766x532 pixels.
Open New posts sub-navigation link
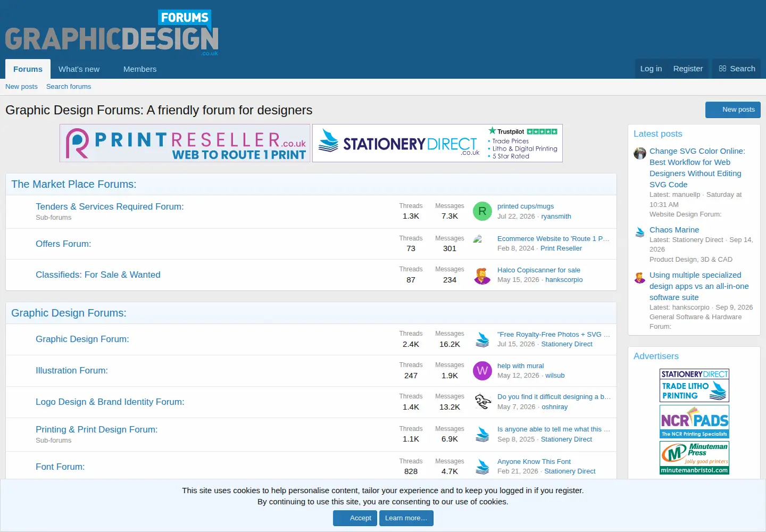(21, 87)
